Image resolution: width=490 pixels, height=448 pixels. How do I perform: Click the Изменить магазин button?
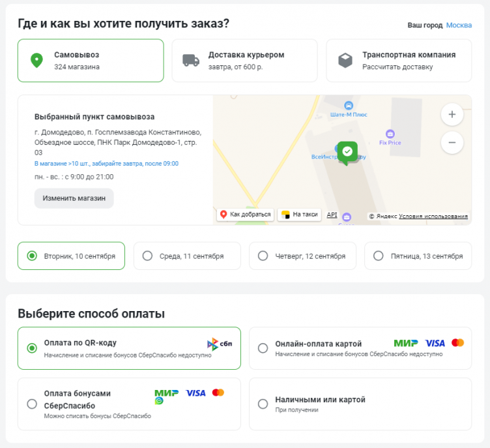(74, 198)
